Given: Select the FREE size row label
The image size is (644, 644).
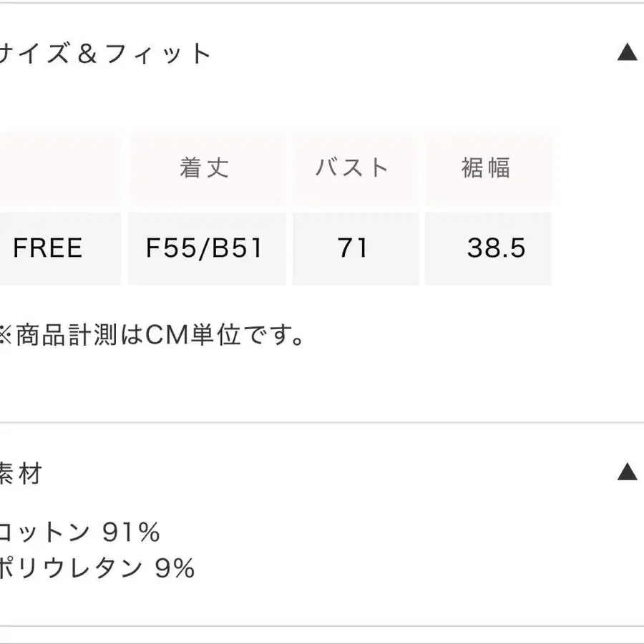Looking at the screenshot, I should 48,248.
